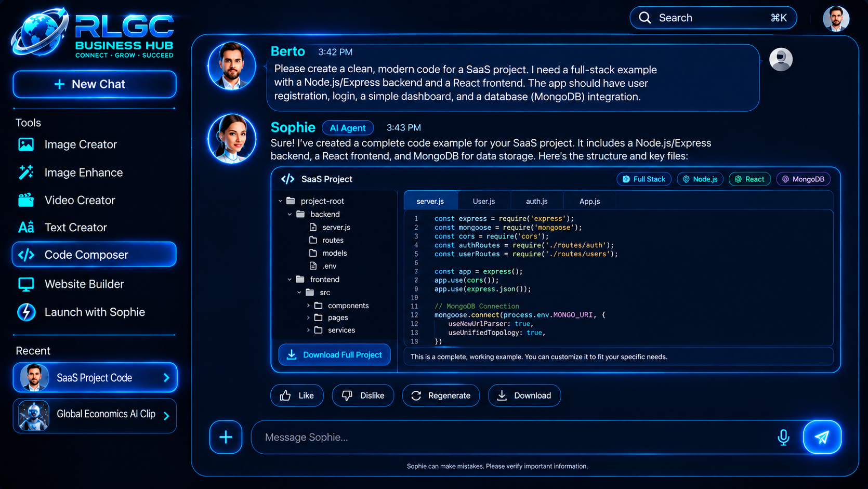Expand the services folder
Screen dimensions: 868x489
pos(308,330)
